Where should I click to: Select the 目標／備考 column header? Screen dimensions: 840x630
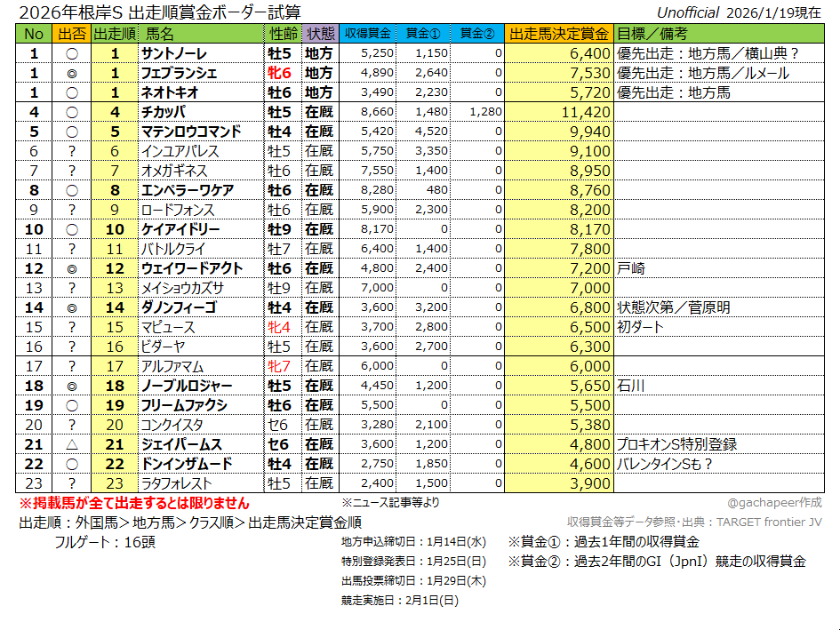pyautogui.click(x=652, y=34)
